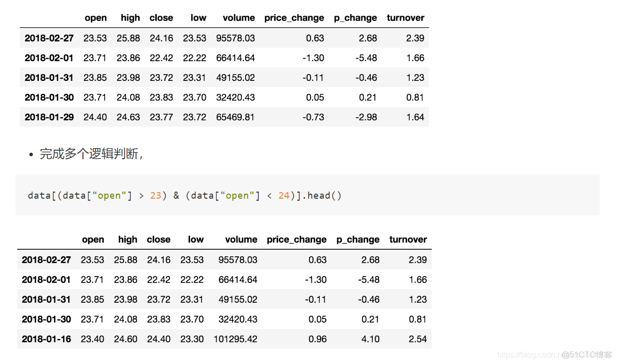Click the p_change value 4.10
617x364 pixels.
pyautogui.click(x=370, y=339)
